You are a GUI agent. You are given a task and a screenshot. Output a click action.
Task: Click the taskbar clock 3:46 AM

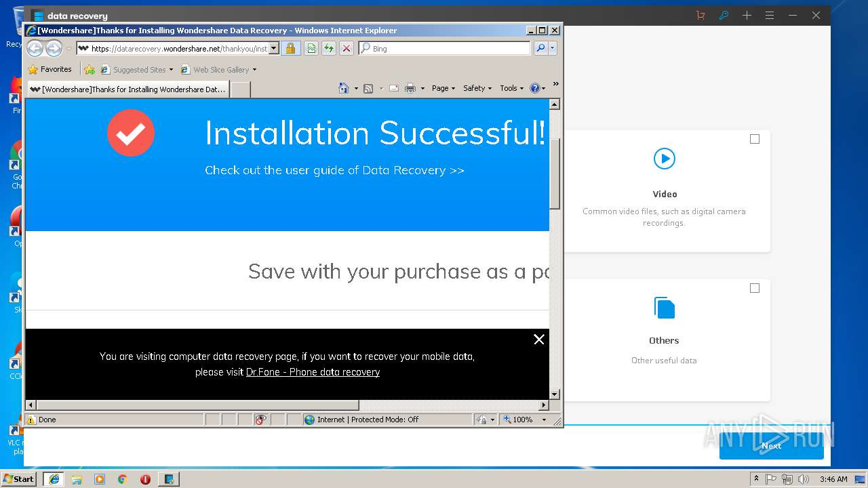(x=833, y=479)
